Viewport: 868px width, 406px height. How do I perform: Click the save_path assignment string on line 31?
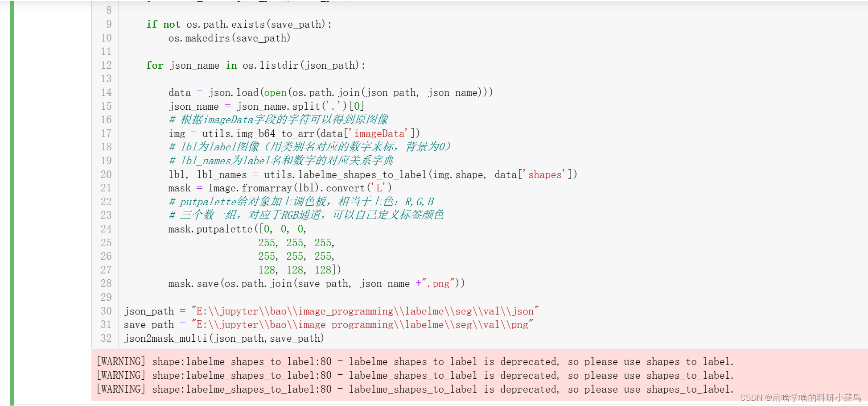tap(362, 324)
